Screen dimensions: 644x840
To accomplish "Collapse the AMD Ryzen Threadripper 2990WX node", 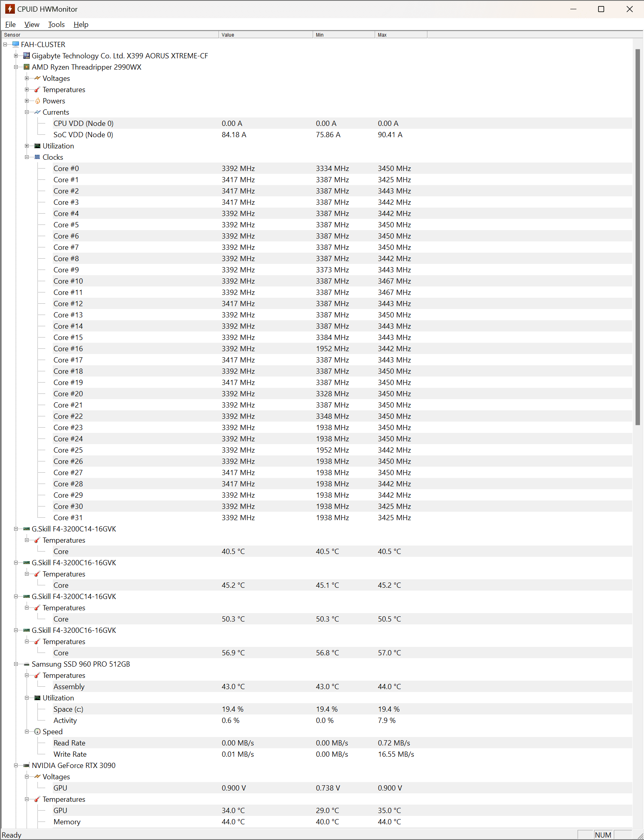I will click(x=16, y=67).
